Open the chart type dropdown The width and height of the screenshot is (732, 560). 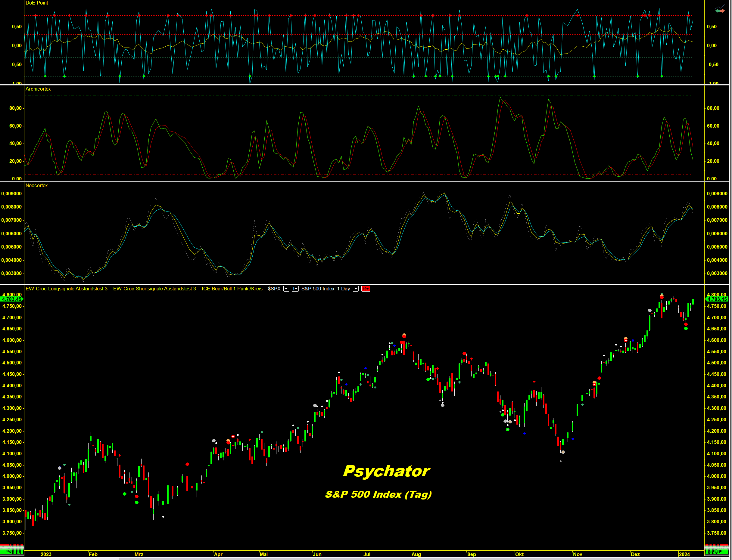click(x=295, y=289)
